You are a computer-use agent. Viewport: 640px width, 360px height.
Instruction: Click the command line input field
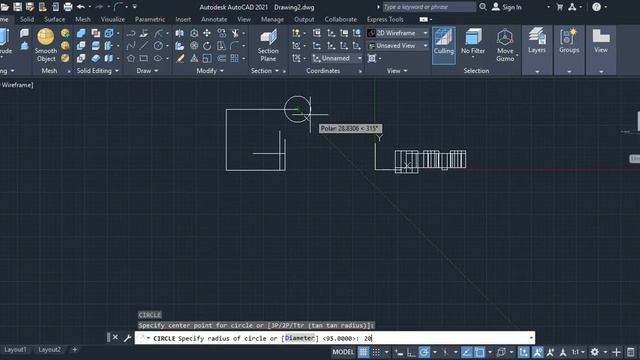pos(335,338)
